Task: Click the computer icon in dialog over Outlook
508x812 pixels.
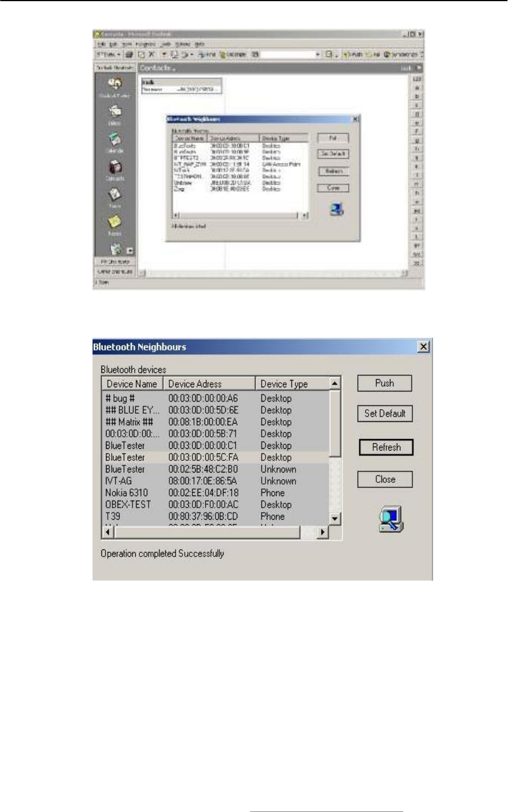Action: (x=337, y=209)
